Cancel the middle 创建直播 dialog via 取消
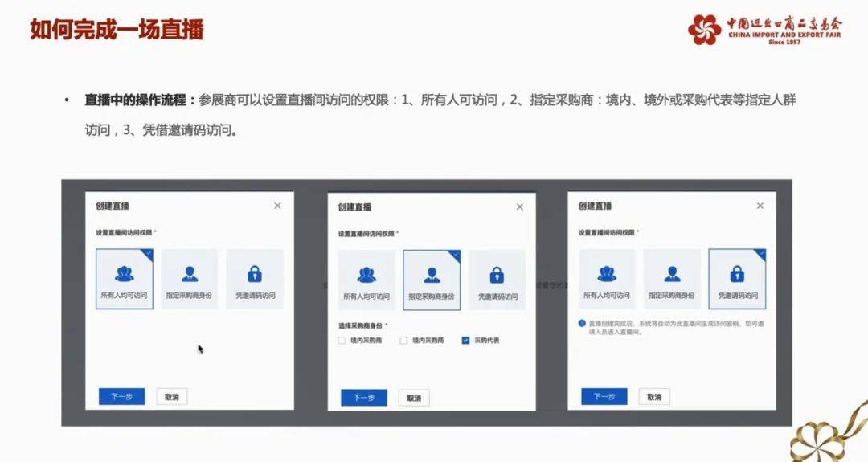Viewport: 868px width, 462px height. [x=414, y=398]
